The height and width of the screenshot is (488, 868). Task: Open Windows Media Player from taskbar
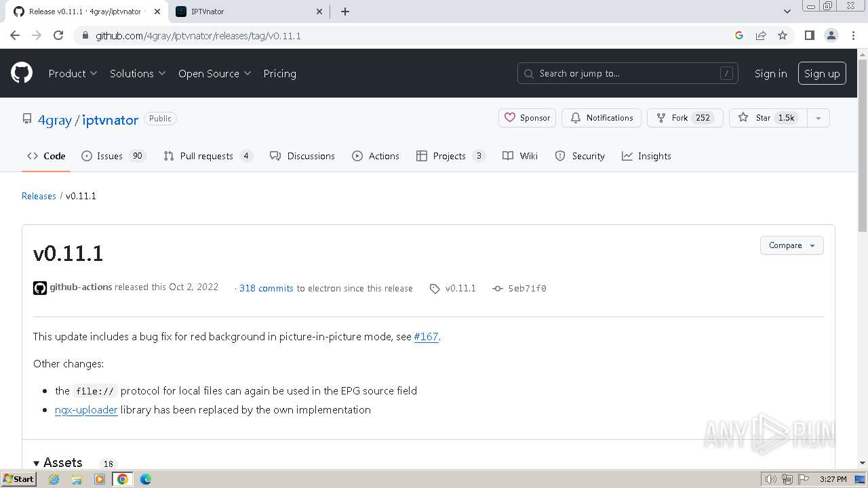[100, 479]
